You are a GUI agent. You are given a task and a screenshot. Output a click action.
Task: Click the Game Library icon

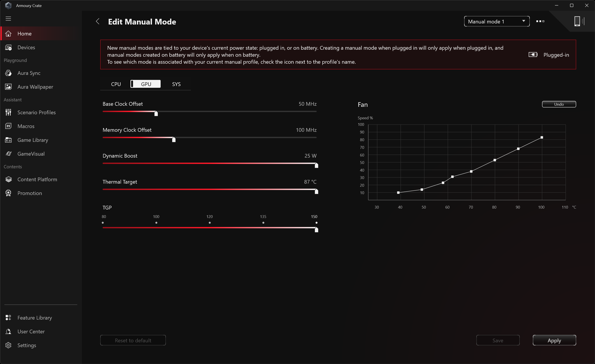click(x=9, y=140)
